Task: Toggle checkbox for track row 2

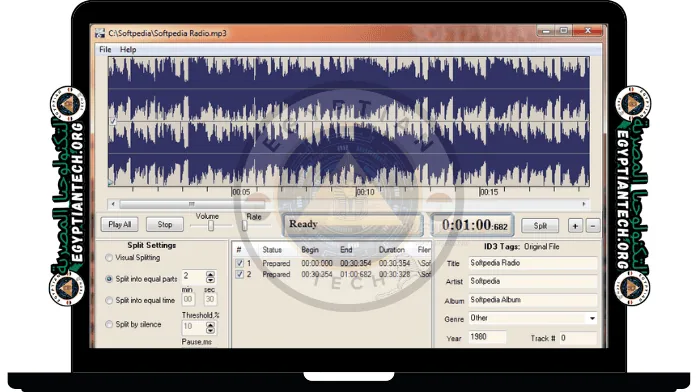Action: [x=239, y=275]
